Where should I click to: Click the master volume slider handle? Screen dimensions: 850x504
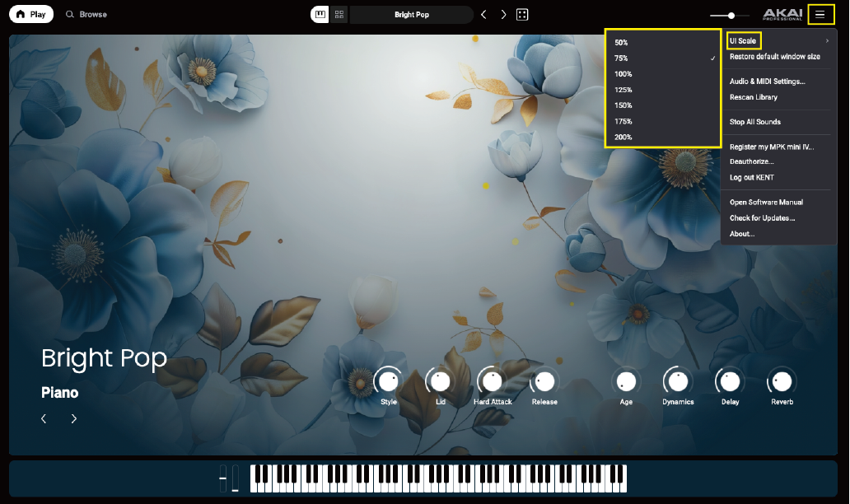point(731,16)
